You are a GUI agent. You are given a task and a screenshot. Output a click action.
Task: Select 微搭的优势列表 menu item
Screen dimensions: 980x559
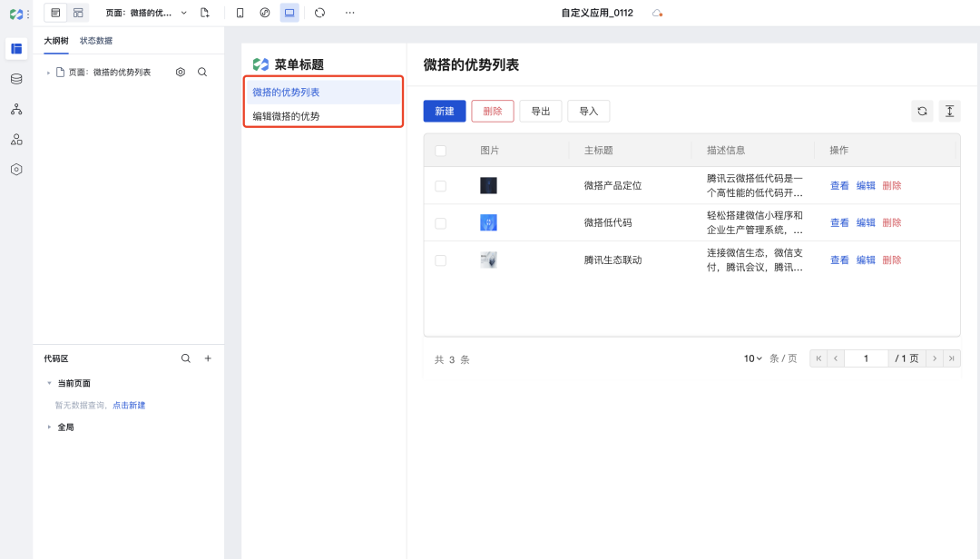click(323, 92)
